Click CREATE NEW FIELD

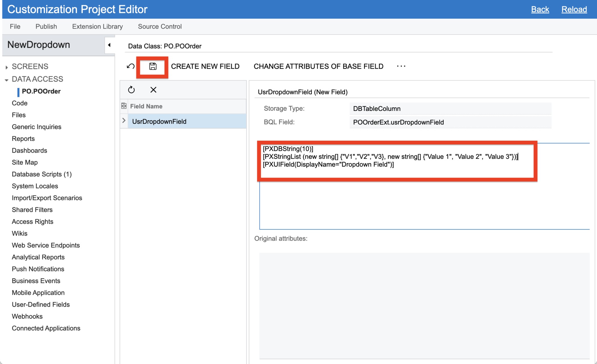205,66
